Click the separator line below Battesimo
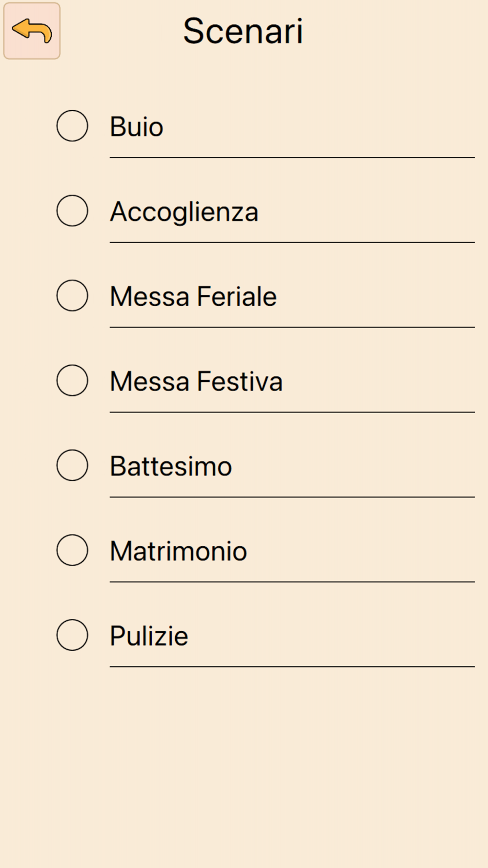This screenshot has width=488, height=868. 292,497
